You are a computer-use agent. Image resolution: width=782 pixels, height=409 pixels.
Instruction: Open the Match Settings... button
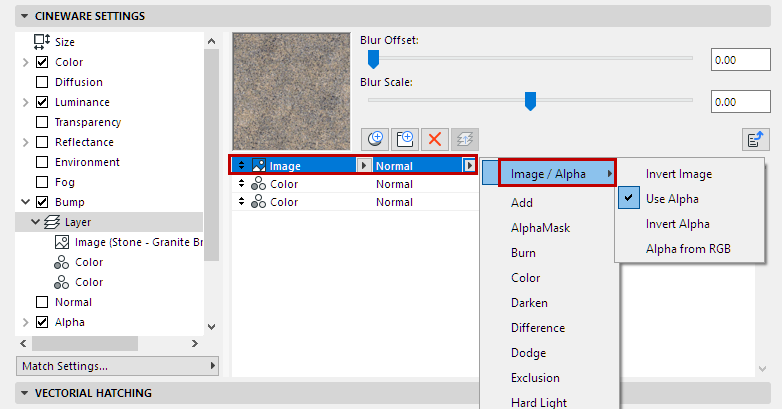click(117, 366)
